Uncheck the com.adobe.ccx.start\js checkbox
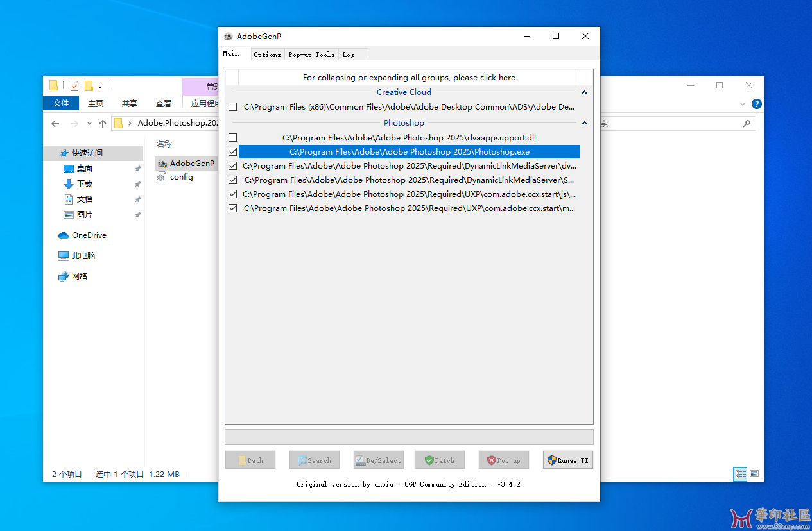 pyautogui.click(x=233, y=194)
